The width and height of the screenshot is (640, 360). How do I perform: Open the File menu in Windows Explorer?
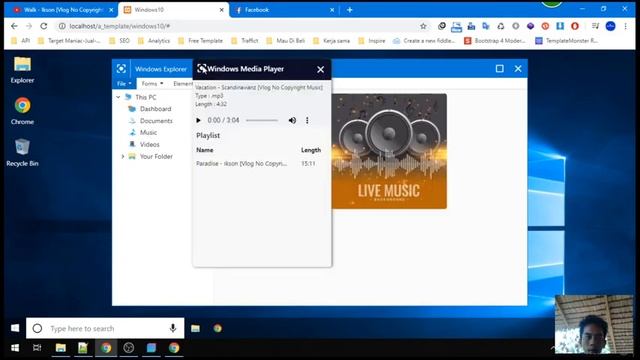(x=124, y=84)
